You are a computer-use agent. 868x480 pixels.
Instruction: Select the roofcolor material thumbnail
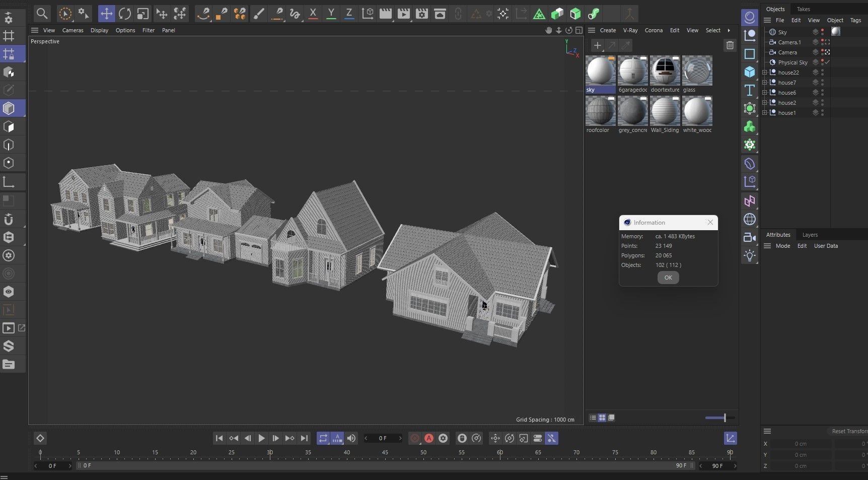pyautogui.click(x=600, y=111)
